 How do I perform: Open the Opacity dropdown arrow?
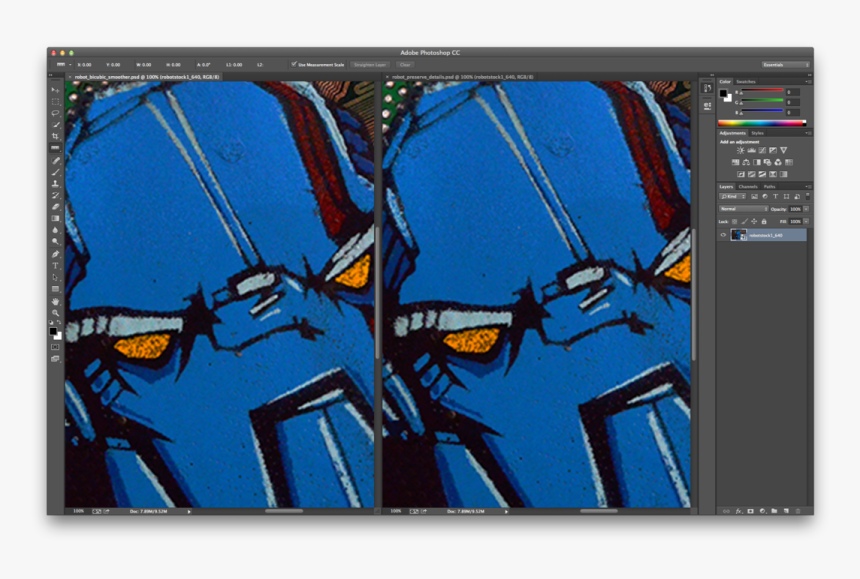coord(806,209)
